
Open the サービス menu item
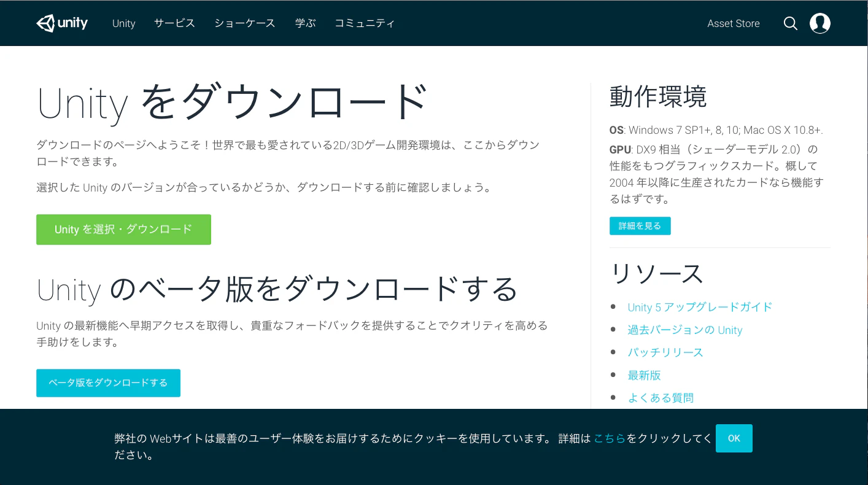tap(174, 23)
